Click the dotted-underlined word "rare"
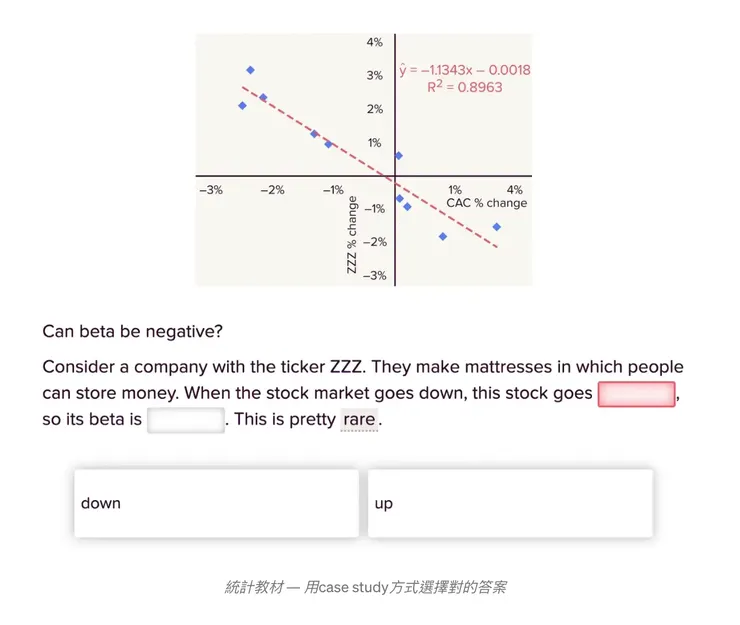The image size is (740, 625). pos(359,420)
